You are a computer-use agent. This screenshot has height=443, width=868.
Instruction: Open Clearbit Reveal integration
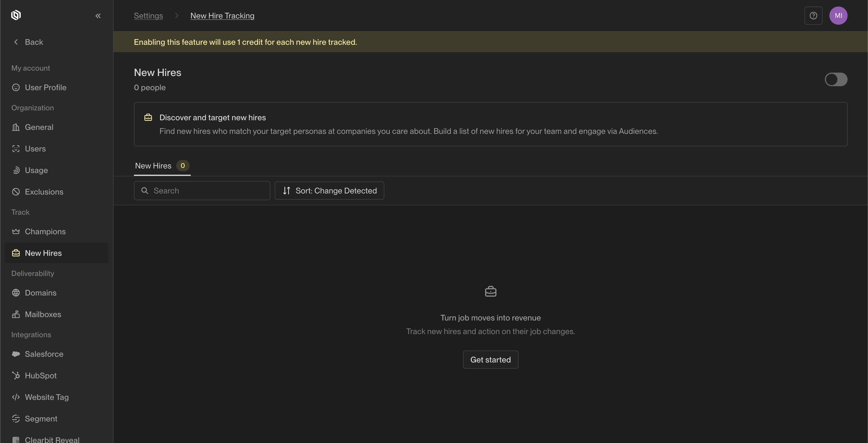[x=56, y=439]
